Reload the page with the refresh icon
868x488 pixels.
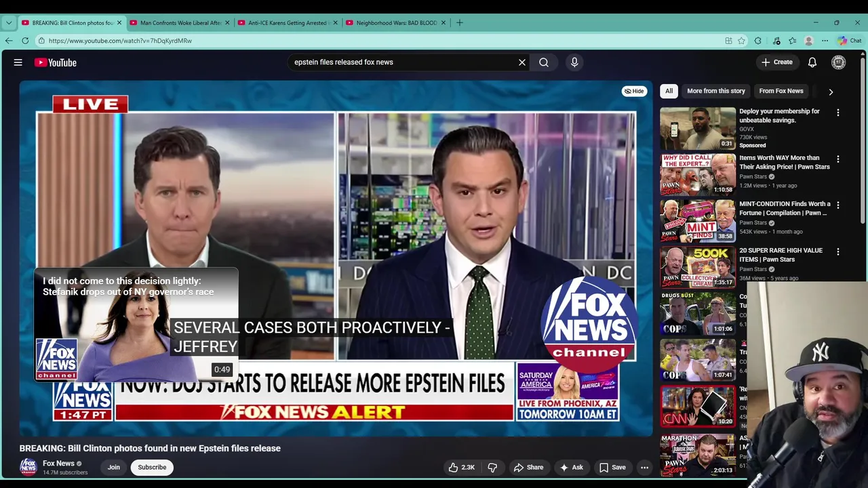click(25, 41)
